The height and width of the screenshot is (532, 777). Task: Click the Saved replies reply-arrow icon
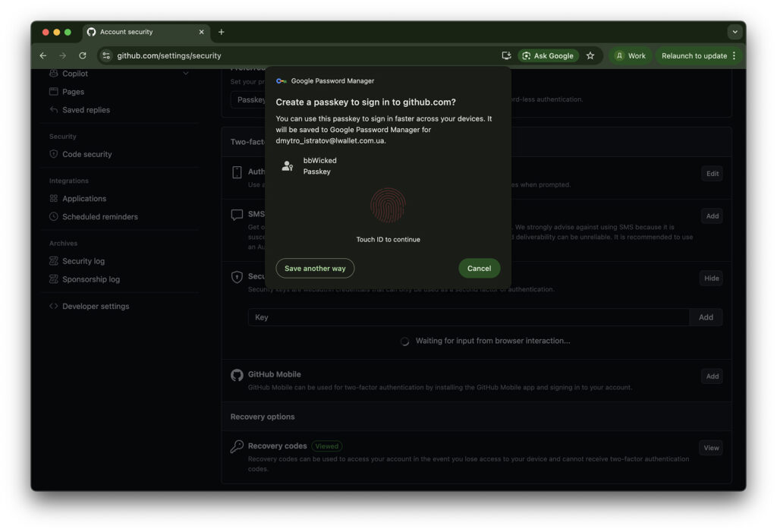(x=54, y=109)
